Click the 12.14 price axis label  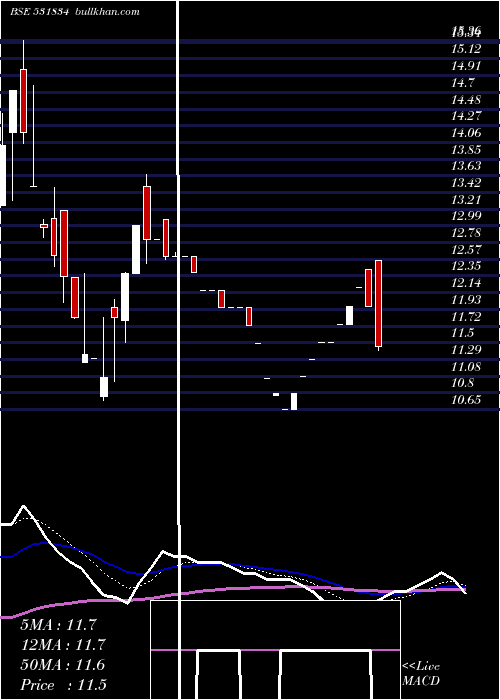point(466,283)
